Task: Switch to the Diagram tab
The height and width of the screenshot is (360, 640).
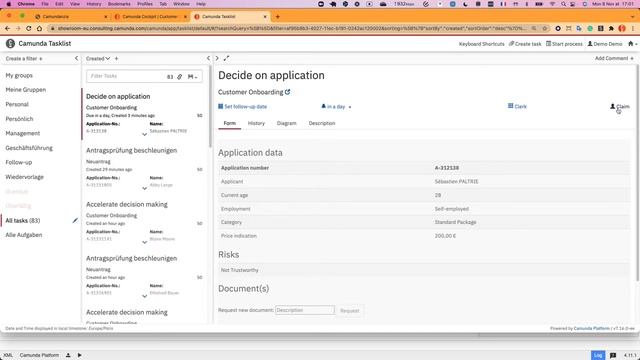Action: click(287, 123)
